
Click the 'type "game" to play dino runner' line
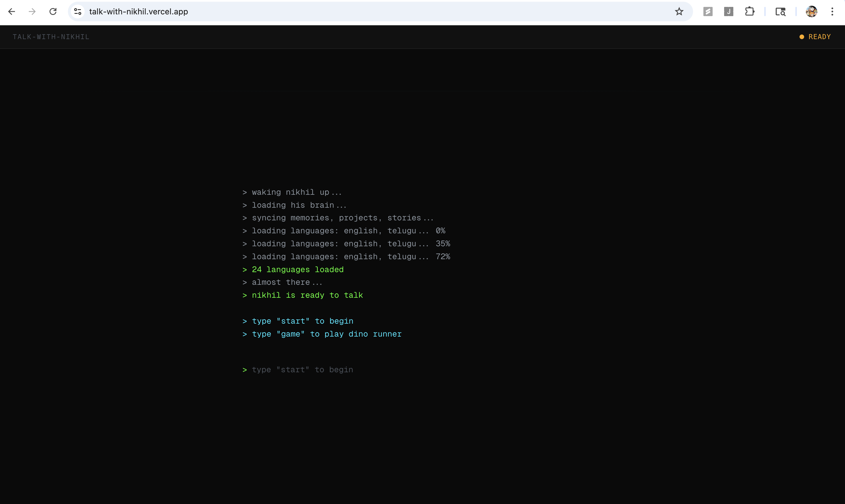[326, 334]
